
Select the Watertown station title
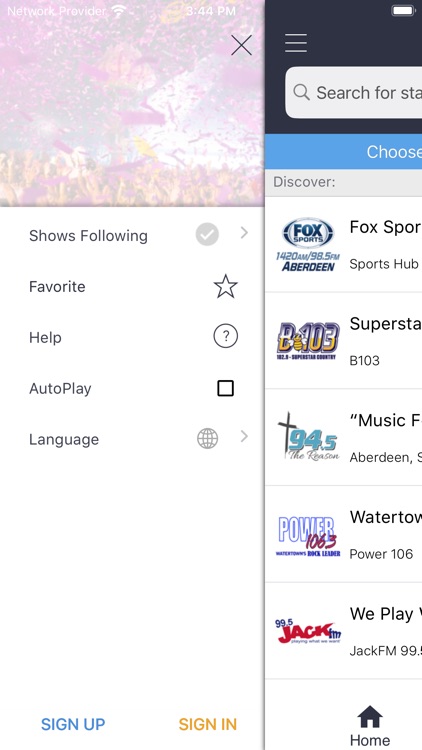[386, 517]
